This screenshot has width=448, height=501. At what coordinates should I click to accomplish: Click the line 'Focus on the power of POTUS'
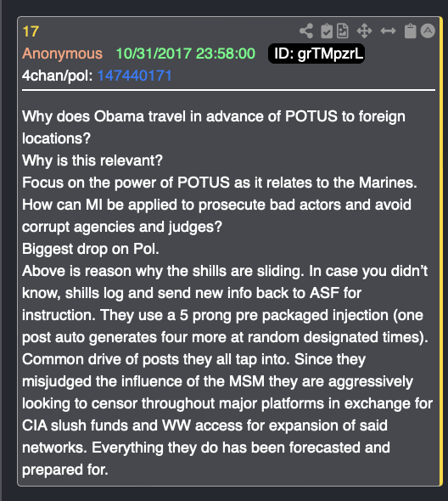pyautogui.click(x=220, y=183)
